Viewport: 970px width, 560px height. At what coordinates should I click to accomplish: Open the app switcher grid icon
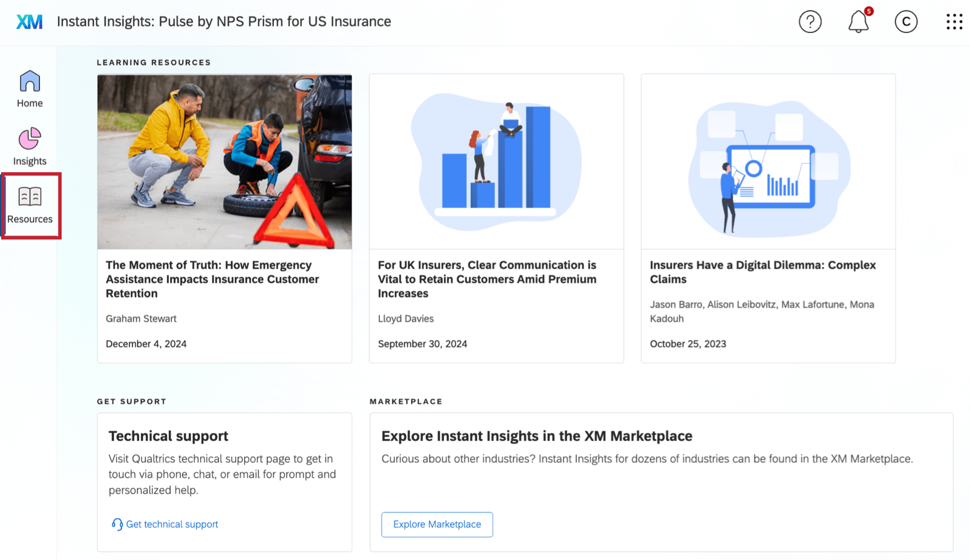pos(953,22)
